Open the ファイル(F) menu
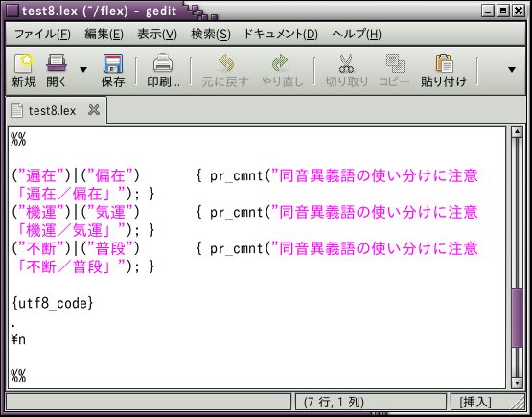532x417 pixels. tap(42, 34)
